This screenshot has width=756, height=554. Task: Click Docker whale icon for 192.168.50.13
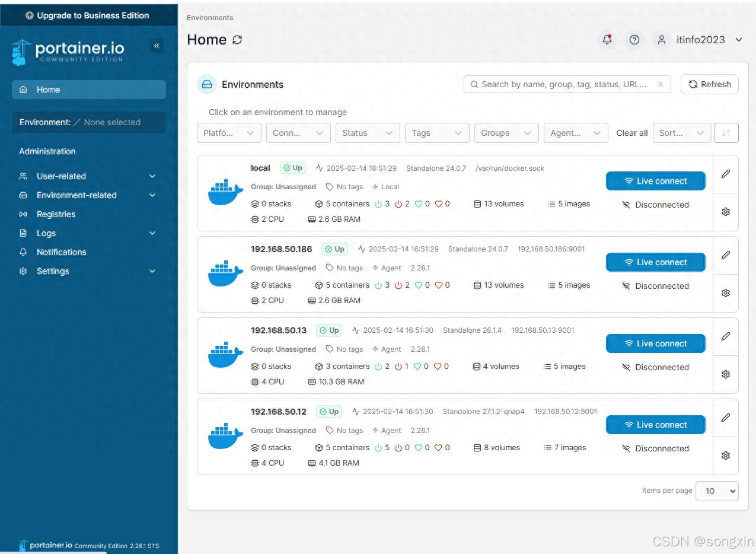(x=225, y=355)
